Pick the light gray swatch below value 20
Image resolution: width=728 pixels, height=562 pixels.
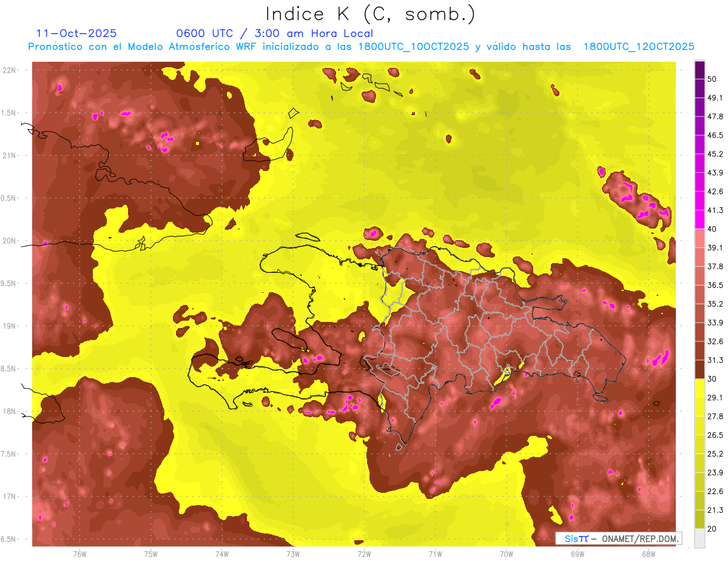pyautogui.click(x=699, y=538)
